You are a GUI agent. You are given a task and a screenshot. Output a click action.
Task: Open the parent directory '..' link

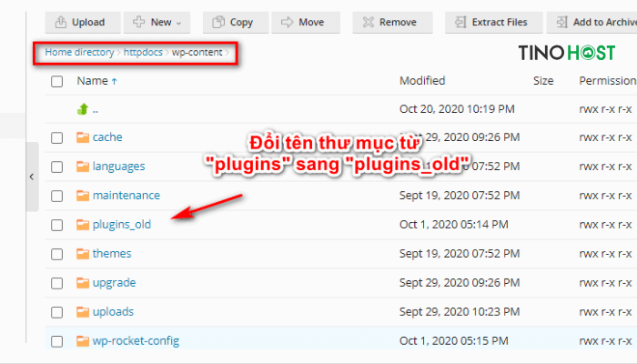pyautogui.click(x=96, y=110)
